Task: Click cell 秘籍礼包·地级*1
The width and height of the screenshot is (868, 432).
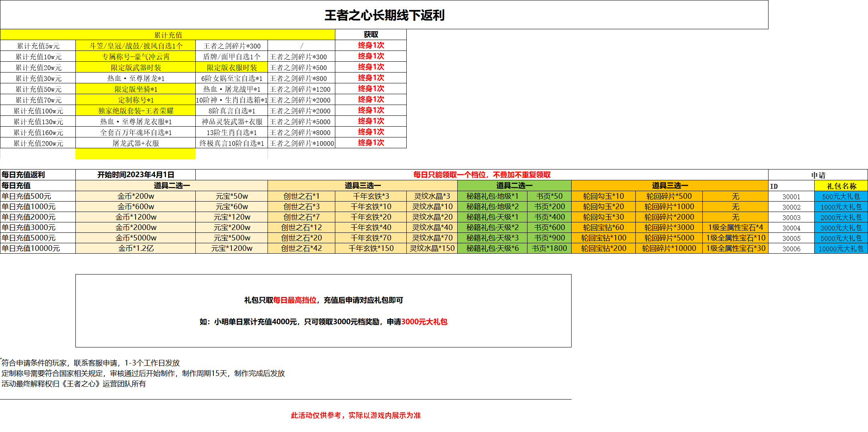Action: tap(493, 196)
